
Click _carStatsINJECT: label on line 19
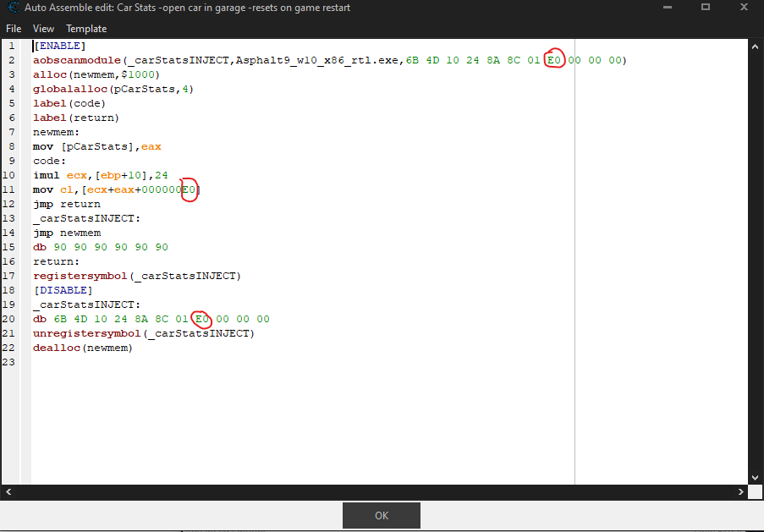pos(87,304)
